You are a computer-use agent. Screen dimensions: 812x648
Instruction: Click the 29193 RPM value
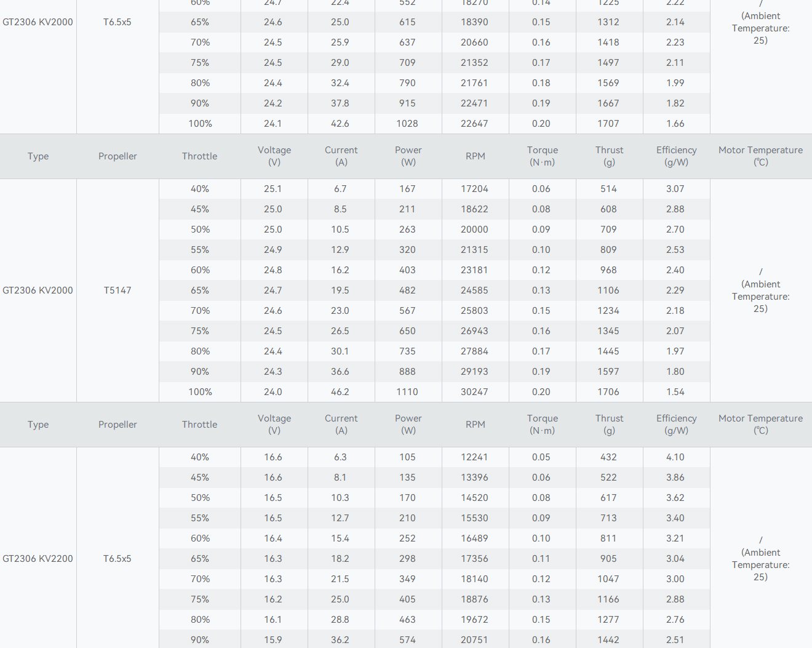474,372
